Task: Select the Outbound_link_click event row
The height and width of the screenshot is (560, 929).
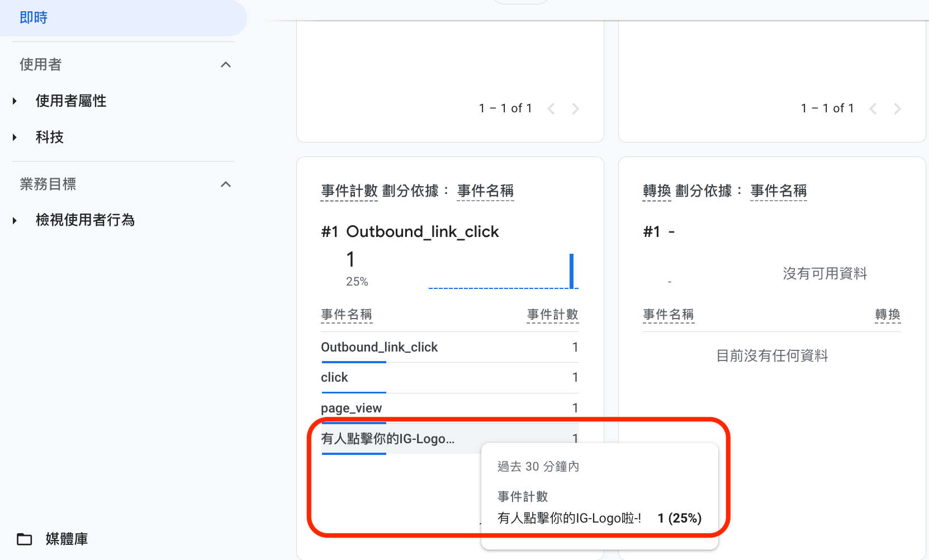Action: (x=450, y=347)
